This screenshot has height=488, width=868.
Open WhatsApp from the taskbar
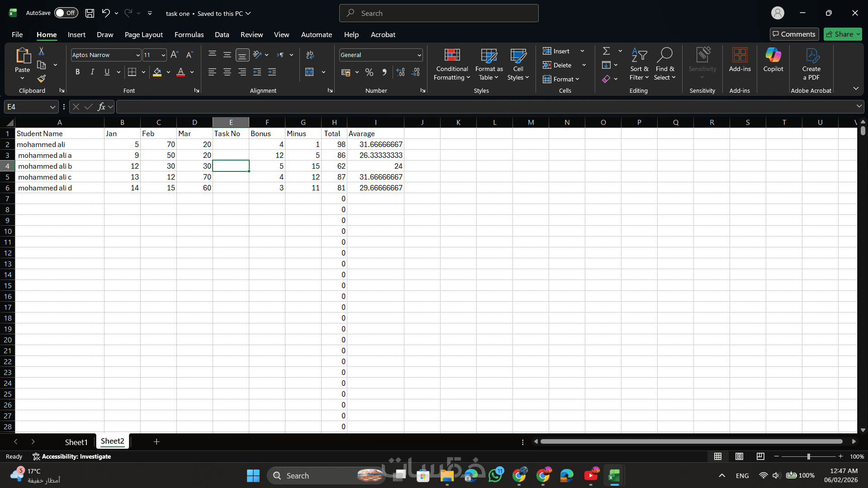[496, 476]
